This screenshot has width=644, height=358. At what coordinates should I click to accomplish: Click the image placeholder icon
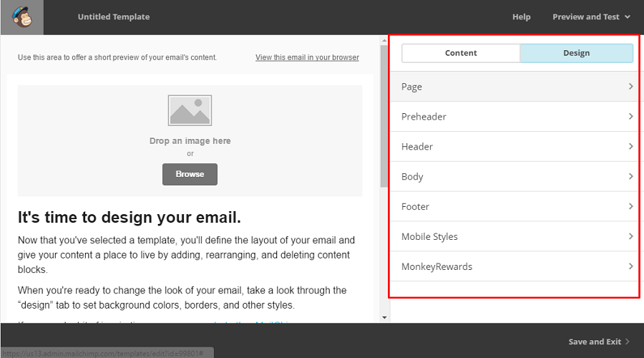click(190, 110)
